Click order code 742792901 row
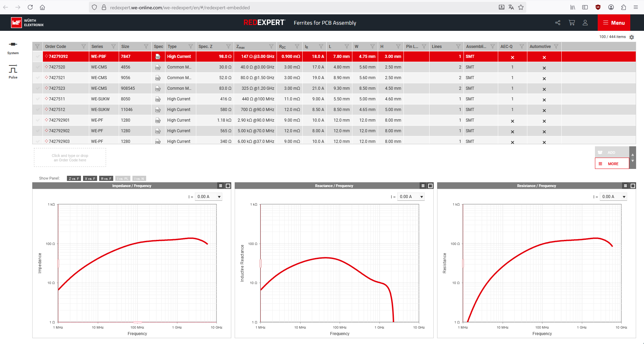Screen dimensions: 644x344 [x=59, y=120]
